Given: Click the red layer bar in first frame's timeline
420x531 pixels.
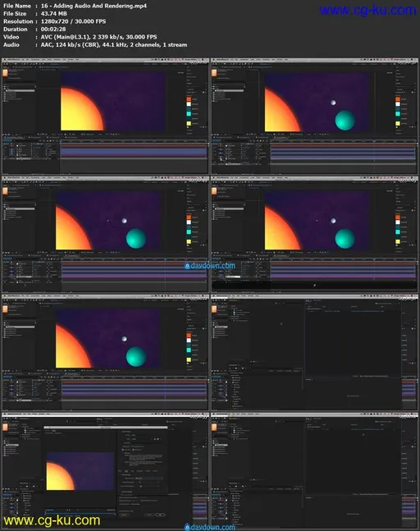Looking at the screenshot, I should pyautogui.click(x=134, y=146).
